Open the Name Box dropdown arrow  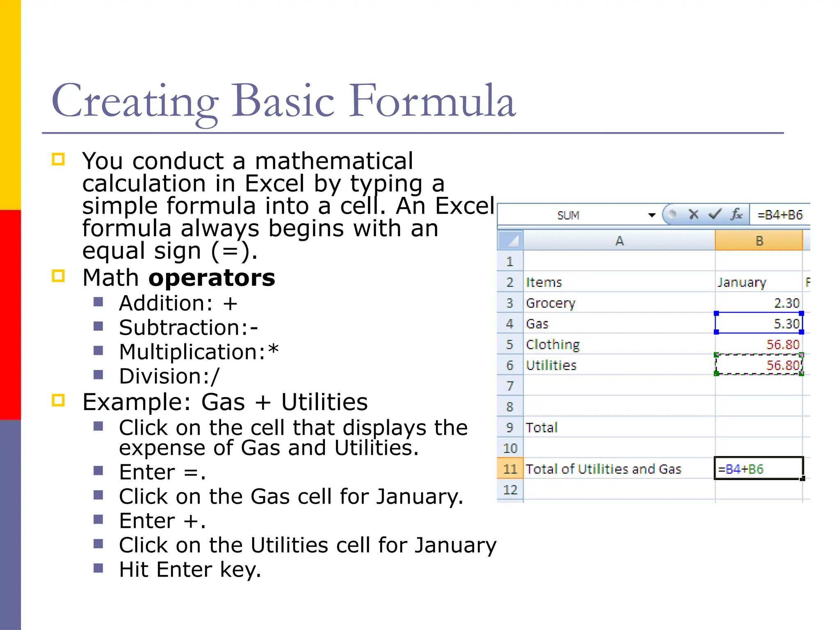tap(652, 215)
